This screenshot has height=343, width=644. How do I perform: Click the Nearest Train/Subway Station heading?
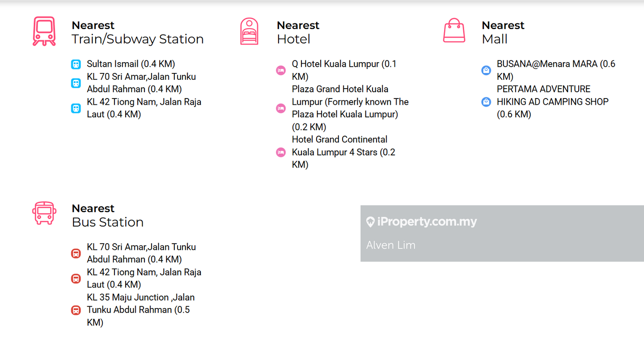(137, 32)
